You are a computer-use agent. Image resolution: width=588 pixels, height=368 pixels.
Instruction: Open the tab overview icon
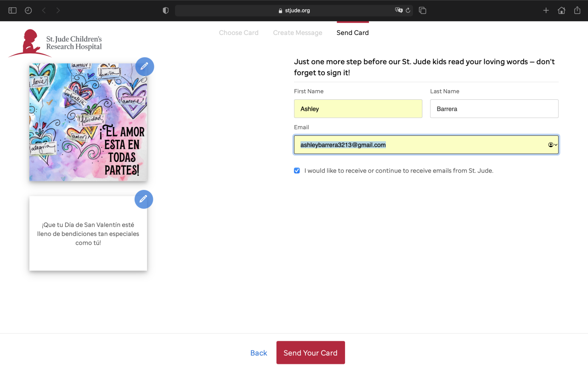[x=423, y=10]
